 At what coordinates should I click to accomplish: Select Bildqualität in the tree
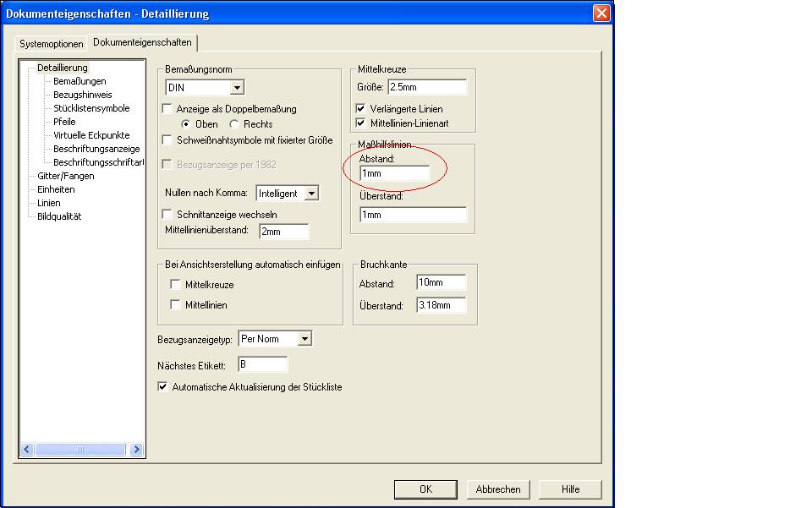[x=59, y=216]
